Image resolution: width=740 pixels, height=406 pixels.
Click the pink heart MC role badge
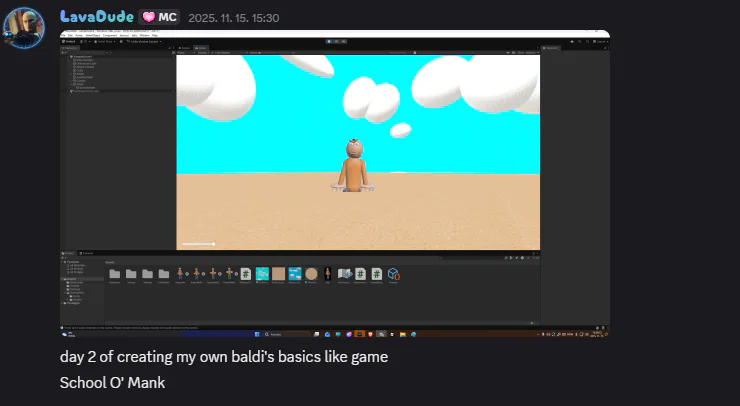tap(160, 17)
